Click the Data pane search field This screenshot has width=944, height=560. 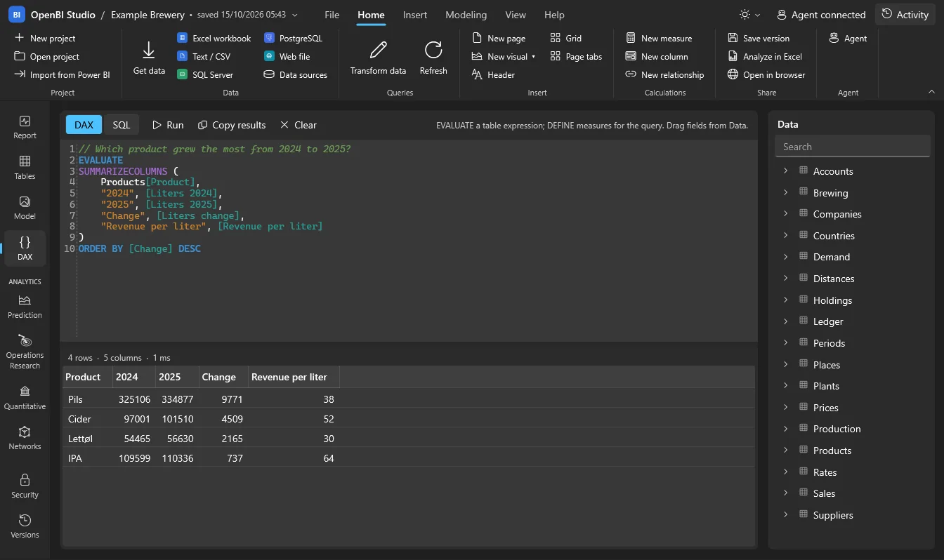coord(852,147)
